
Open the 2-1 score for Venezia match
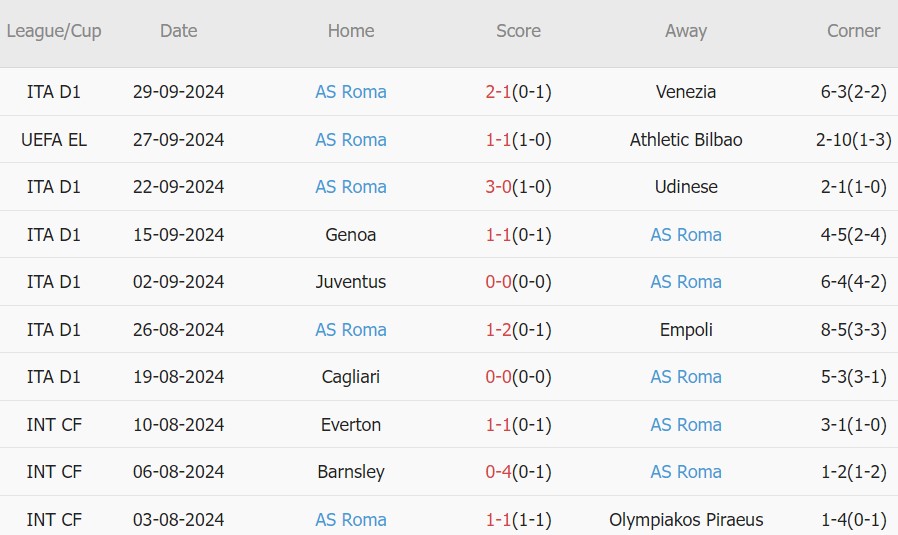pos(499,92)
